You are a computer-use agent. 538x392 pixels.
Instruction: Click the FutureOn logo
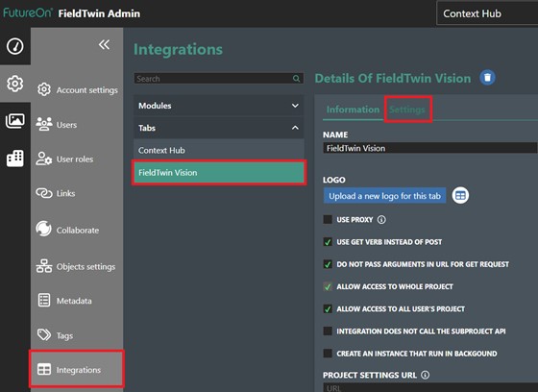click(x=28, y=13)
